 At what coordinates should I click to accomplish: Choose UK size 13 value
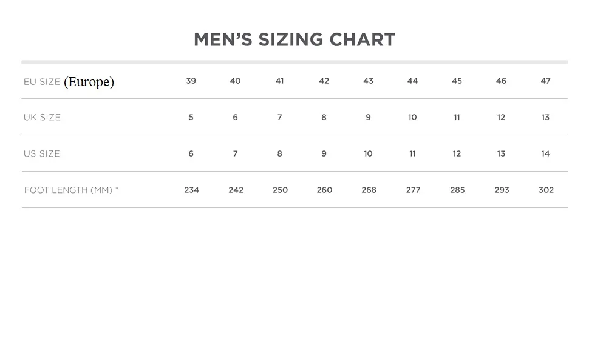[545, 118]
